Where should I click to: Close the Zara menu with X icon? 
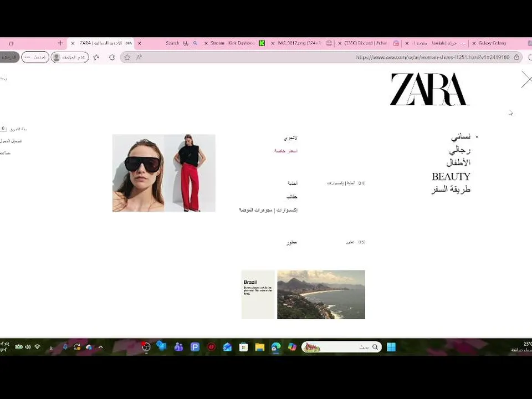point(526,79)
